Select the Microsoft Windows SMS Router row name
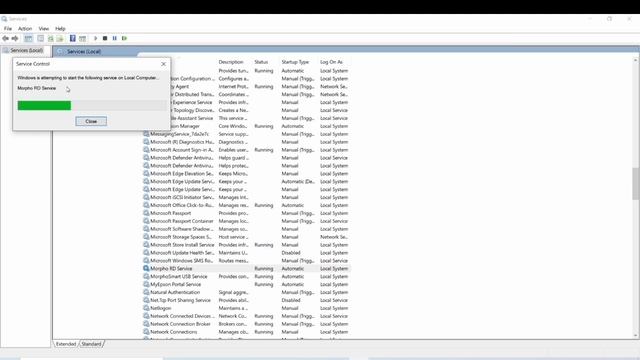 (x=182, y=260)
